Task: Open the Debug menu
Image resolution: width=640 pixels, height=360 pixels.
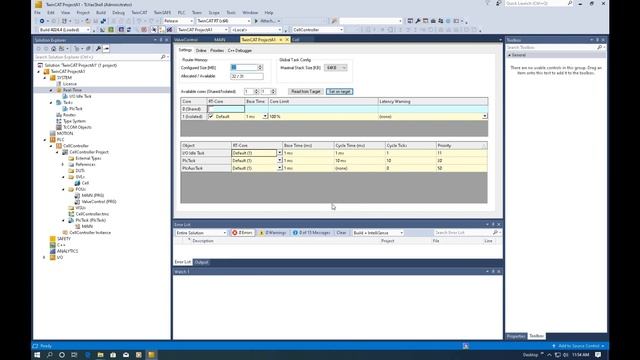Action: (118, 13)
